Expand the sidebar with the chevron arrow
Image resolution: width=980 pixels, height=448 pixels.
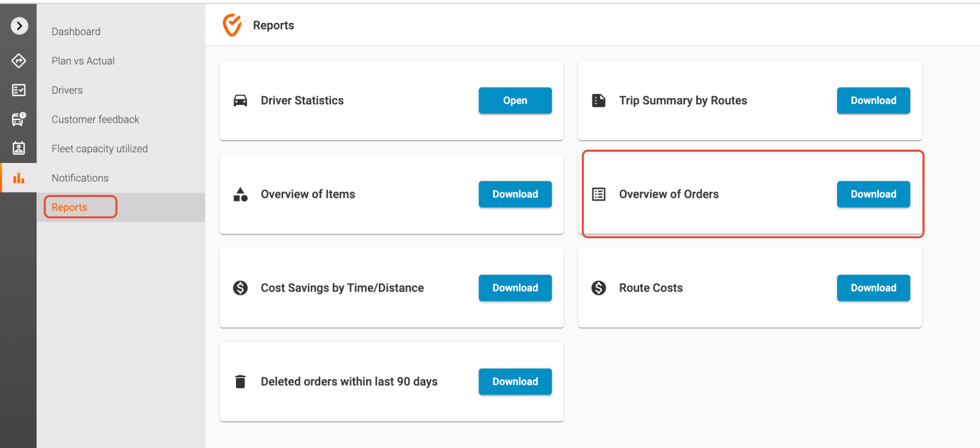pyautogui.click(x=19, y=25)
